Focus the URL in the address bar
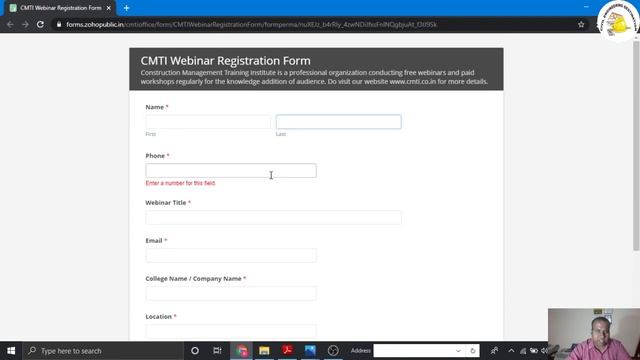This screenshot has height=360, width=640. [x=251, y=24]
